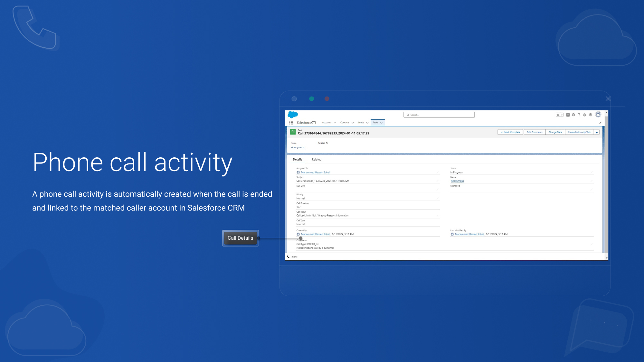644x362 pixels.
Task: Open the Anonymous name link in header
Action: click(x=298, y=147)
